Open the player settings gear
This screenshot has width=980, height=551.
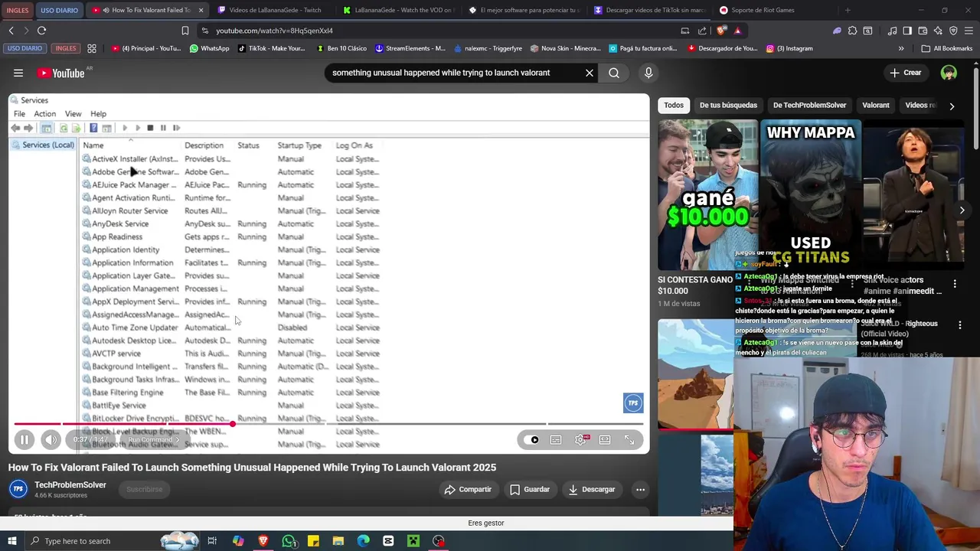click(x=581, y=440)
